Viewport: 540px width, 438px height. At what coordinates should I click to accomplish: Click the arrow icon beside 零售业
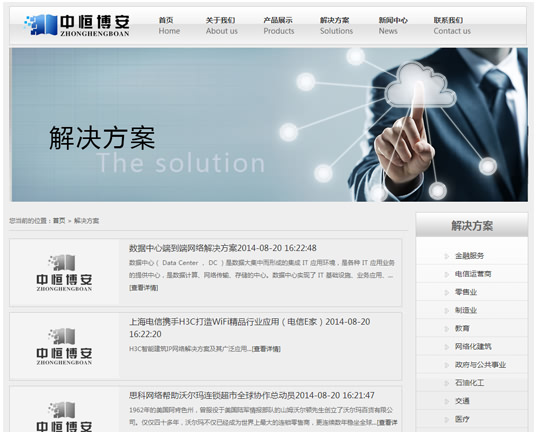coord(447,292)
